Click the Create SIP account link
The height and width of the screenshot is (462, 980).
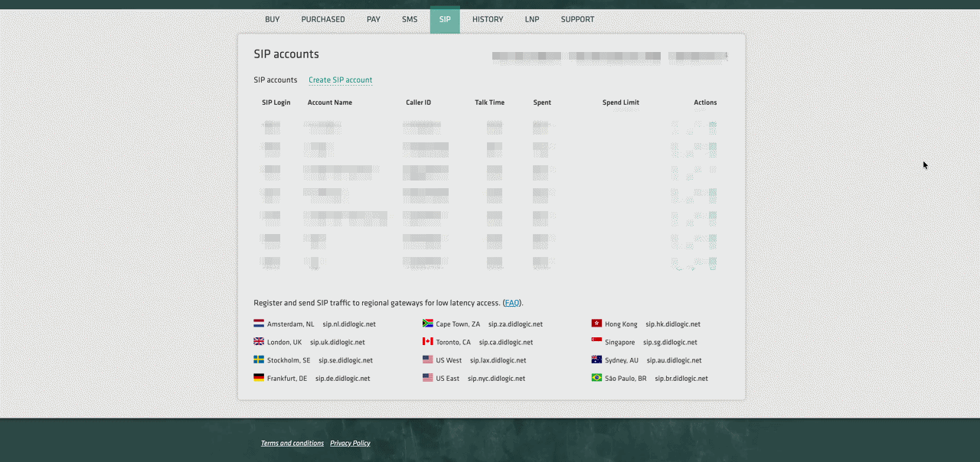[x=340, y=80]
